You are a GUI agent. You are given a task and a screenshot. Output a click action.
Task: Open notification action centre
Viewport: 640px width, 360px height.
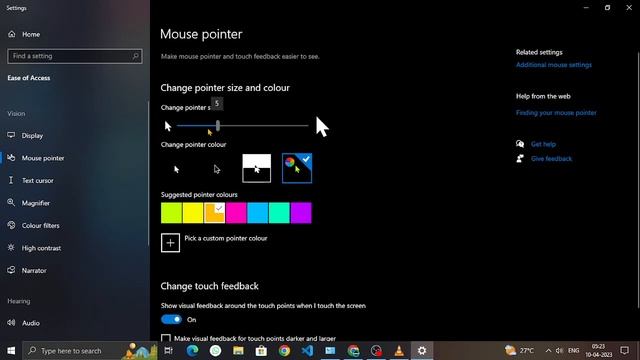coord(624,351)
